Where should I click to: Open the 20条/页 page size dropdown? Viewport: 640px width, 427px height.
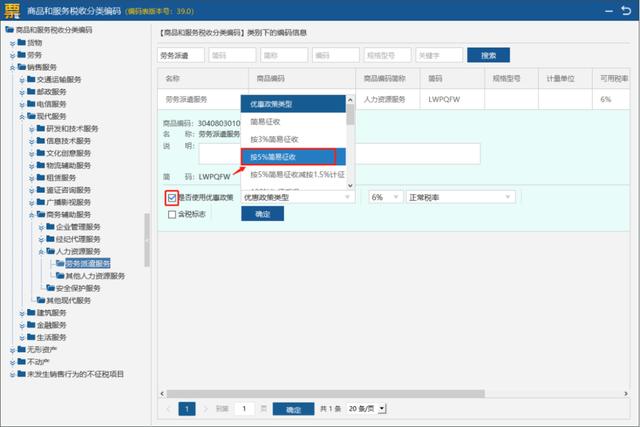pyautogui.click(x=367, y=408)
